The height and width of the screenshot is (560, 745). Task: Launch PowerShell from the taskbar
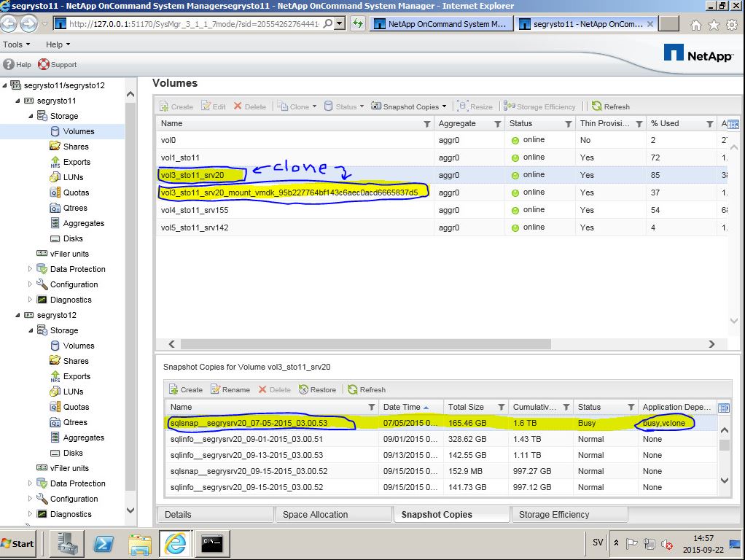coord(104,543)
